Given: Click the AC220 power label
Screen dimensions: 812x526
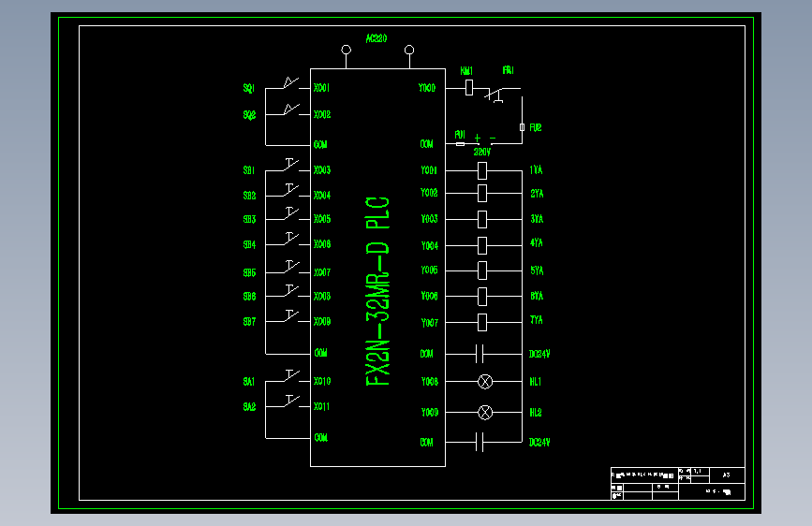Looking at the screenshot, I should (x=376, y=38).
